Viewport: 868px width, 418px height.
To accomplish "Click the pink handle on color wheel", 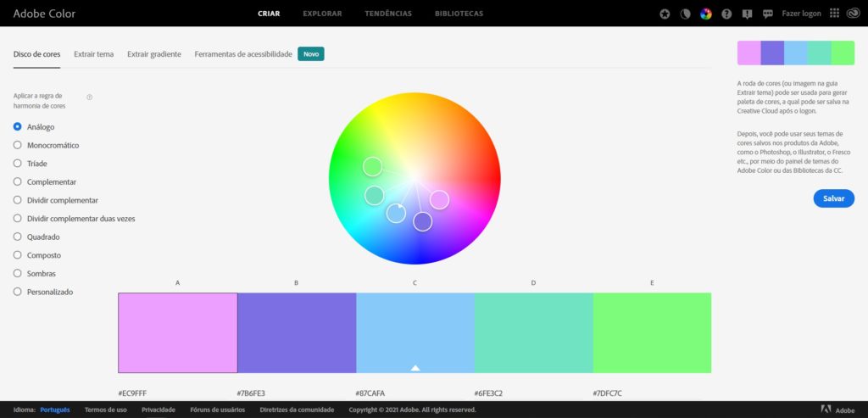I will tap(440, 200).
